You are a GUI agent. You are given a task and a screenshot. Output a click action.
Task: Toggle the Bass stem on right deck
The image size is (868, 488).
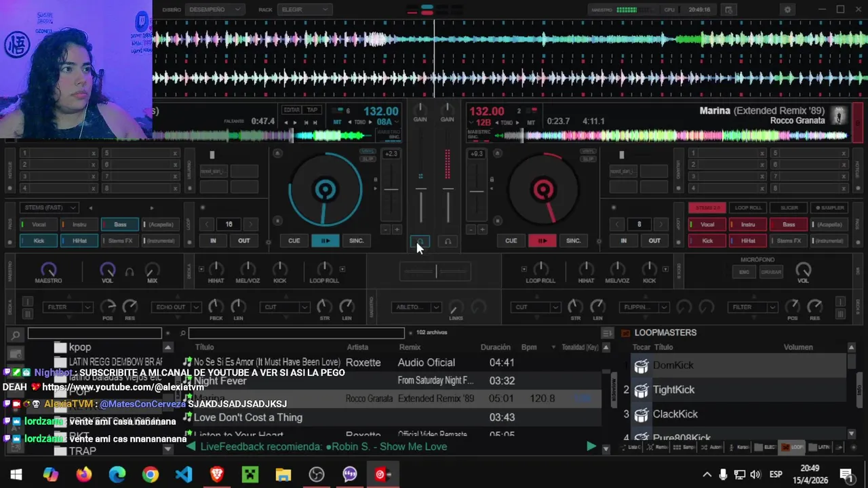click(789, 224)
